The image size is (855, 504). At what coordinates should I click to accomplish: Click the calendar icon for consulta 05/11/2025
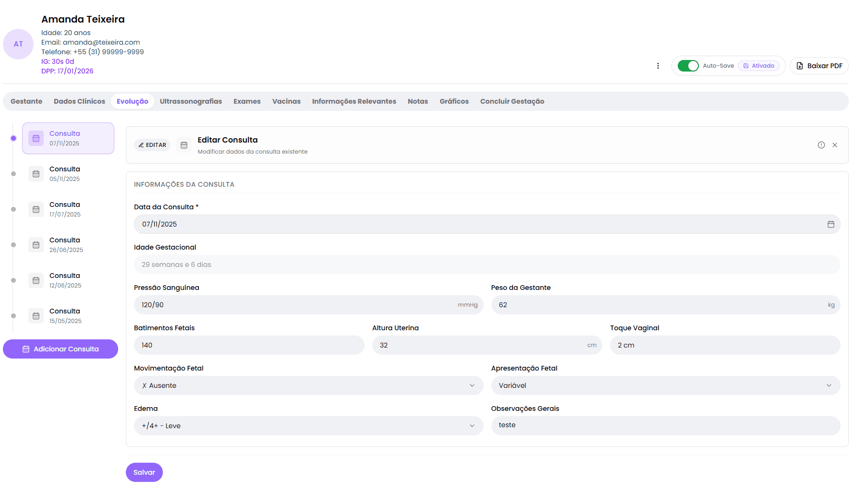coord(36,174)
